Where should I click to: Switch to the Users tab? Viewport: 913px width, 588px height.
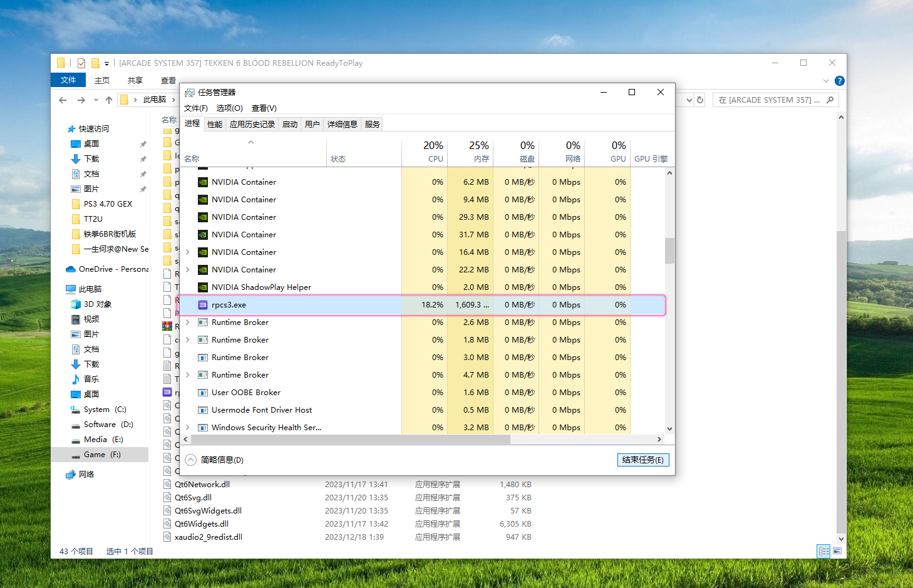pyautogui.click(x=312, y=125)
